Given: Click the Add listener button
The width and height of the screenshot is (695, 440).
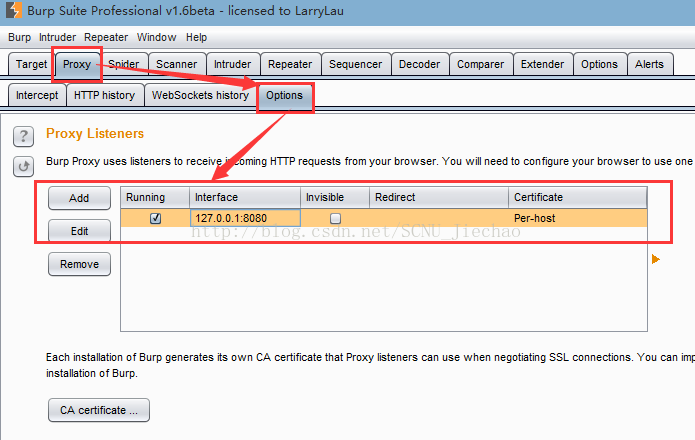Looking at the screenshot, I should 79,198.
